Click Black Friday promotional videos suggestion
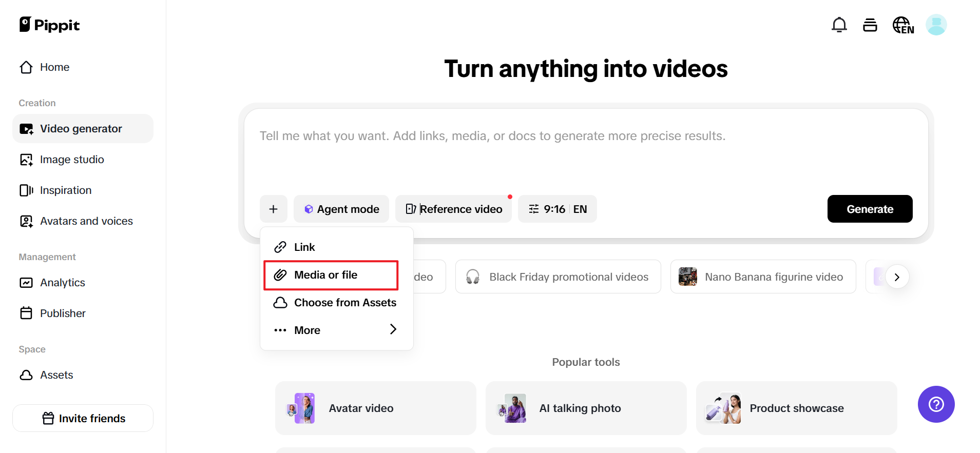This screenshot has width=980, height=453. [x=558, y=277]
